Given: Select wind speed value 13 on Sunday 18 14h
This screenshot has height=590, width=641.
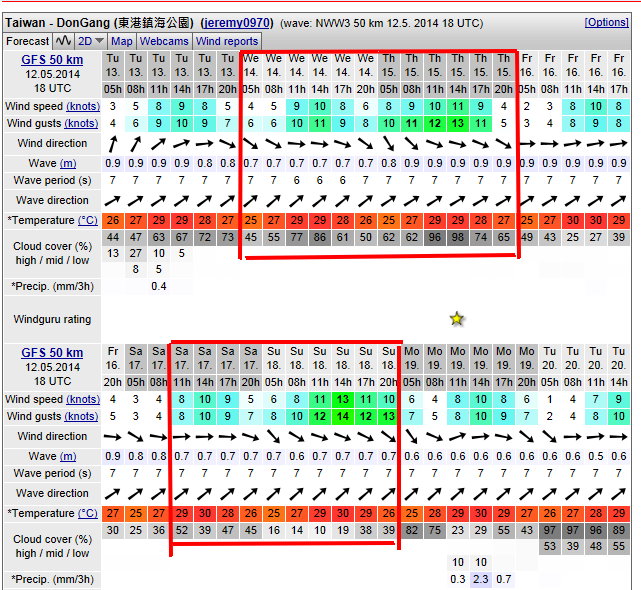Looking at the screenshot, I should click(343, 399).
